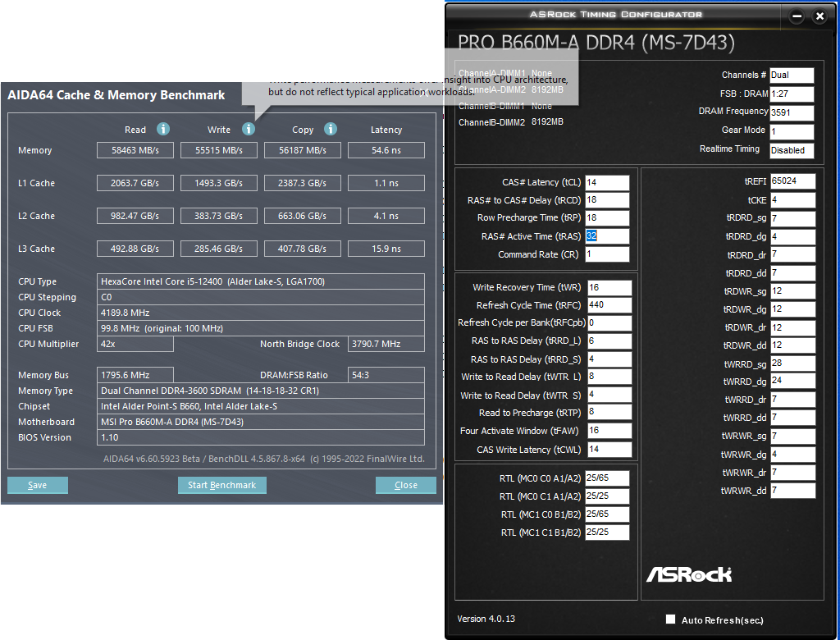
Task: Click the tWRRD_dd value field
Action: click(793, 418)
